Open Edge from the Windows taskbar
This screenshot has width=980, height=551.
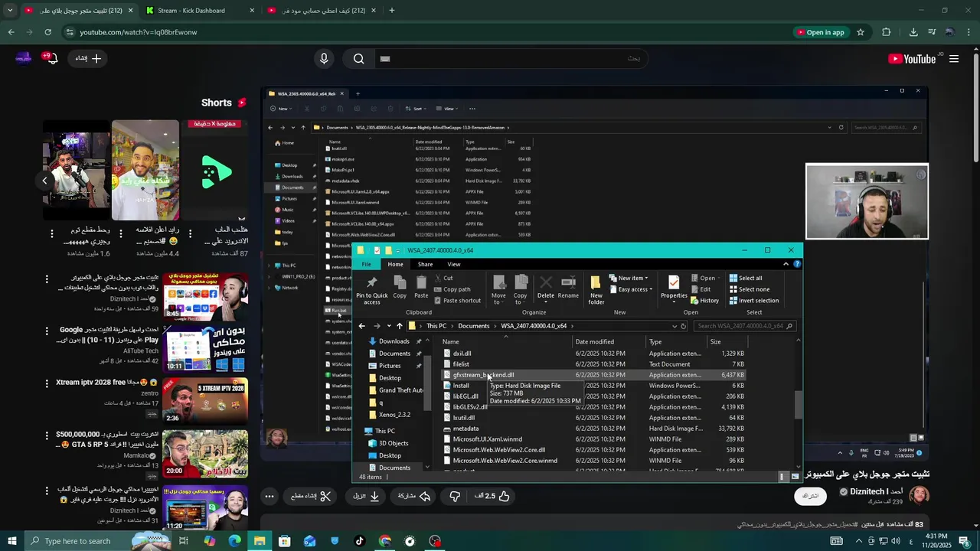(234, 541)
